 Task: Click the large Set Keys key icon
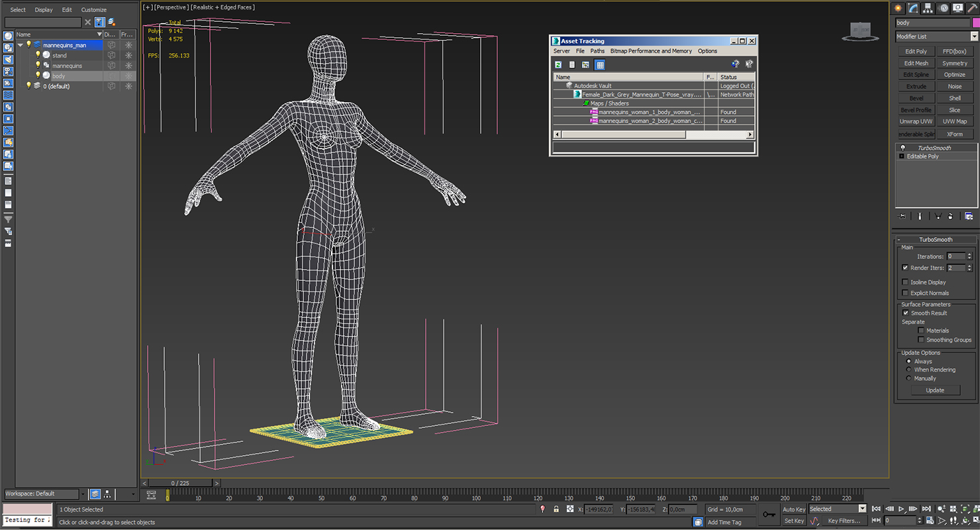click(768, 515)
